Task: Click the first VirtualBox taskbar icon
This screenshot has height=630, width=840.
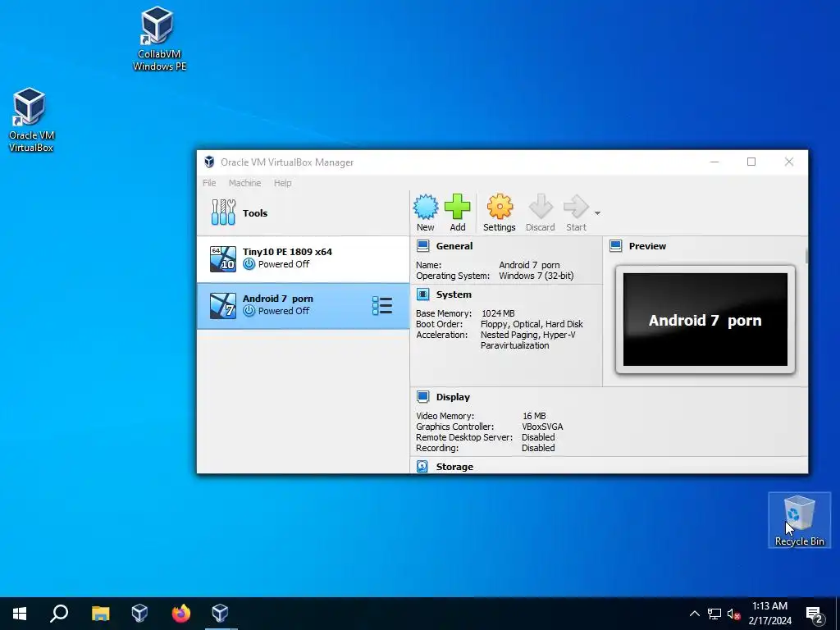Action: (x=139, y=614)
